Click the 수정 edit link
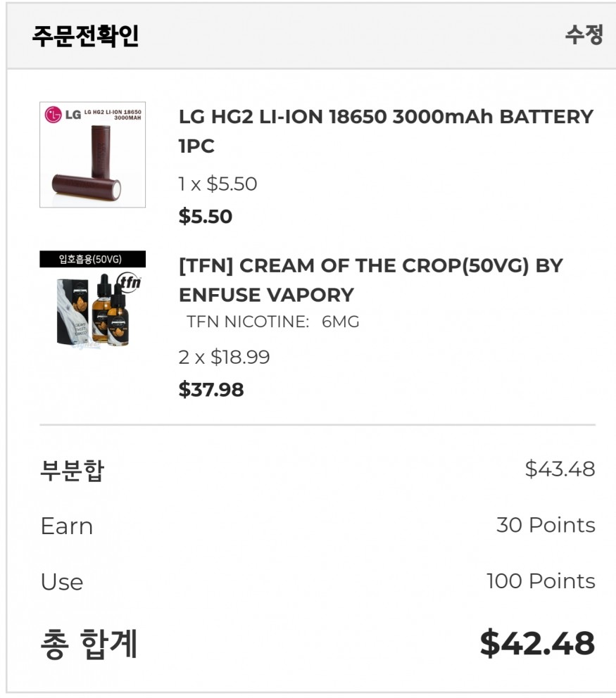616x698 pixels. tap(584, 35)
